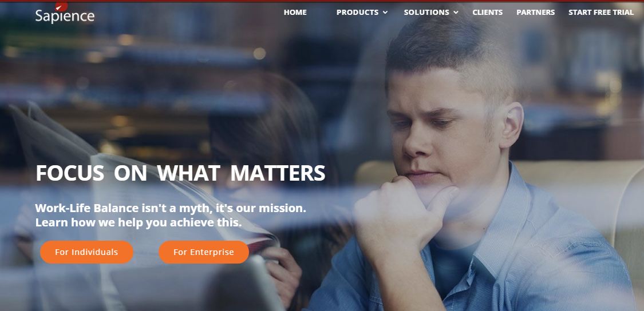Choose the For Enterprise button
The height and width of the screenshot is (311, 644).
(204, 252)
